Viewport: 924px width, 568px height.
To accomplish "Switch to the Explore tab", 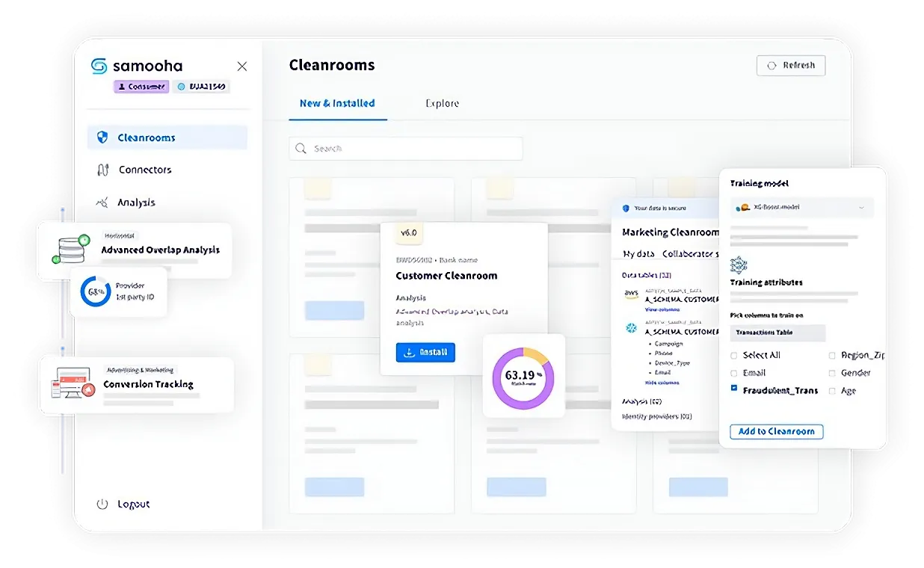I will coord(442,104).
